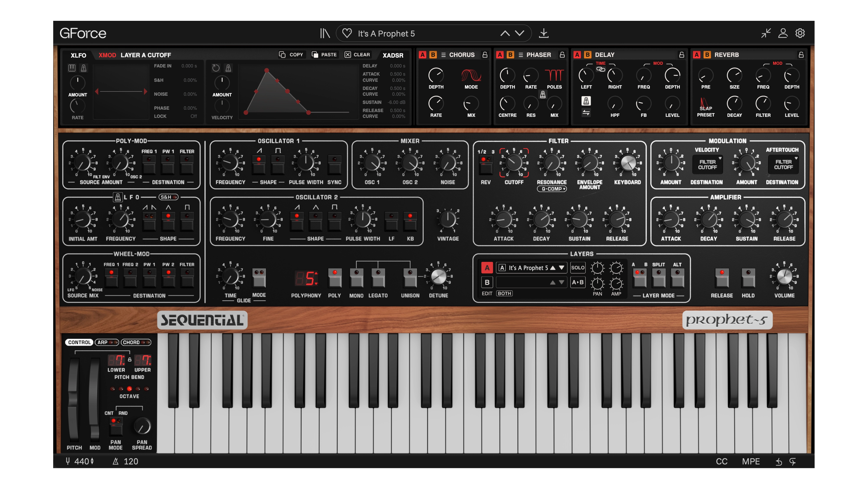The width and height of the screenshot is (868, 489).
Task: Click the CLEAR button
Action: (x=357, y=55)
